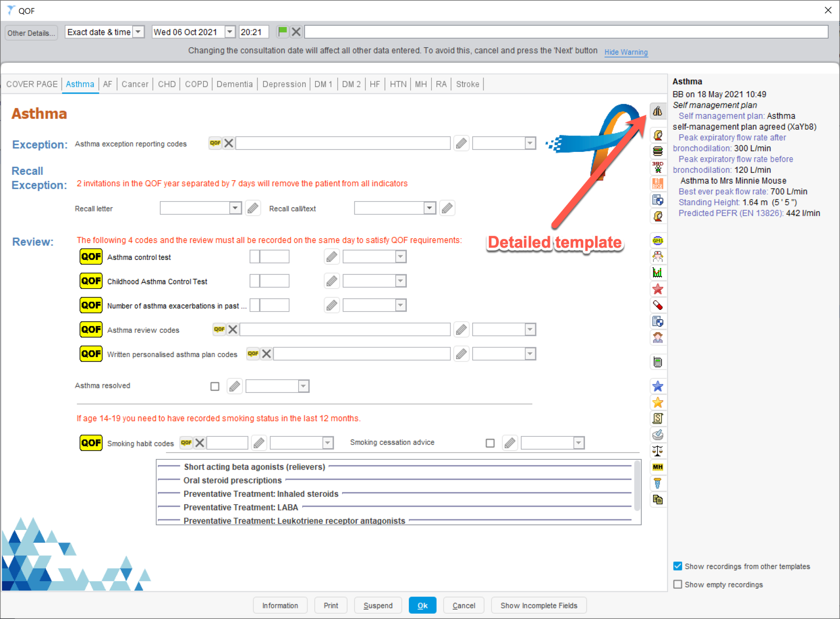Open the Depression tab
The width and height of the screenshot is (840, 619).
284,84
